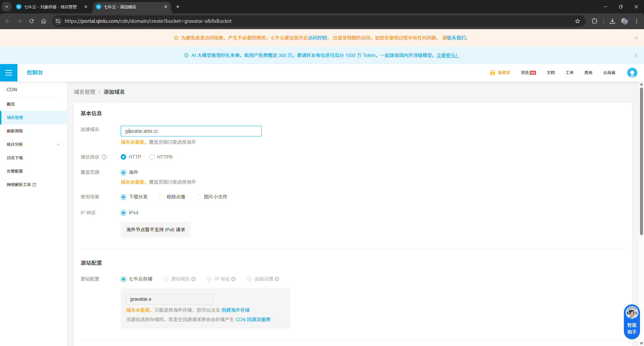
Task: Open the gravatar-x bucket dropdown
Action: click(x=169, y=299)
